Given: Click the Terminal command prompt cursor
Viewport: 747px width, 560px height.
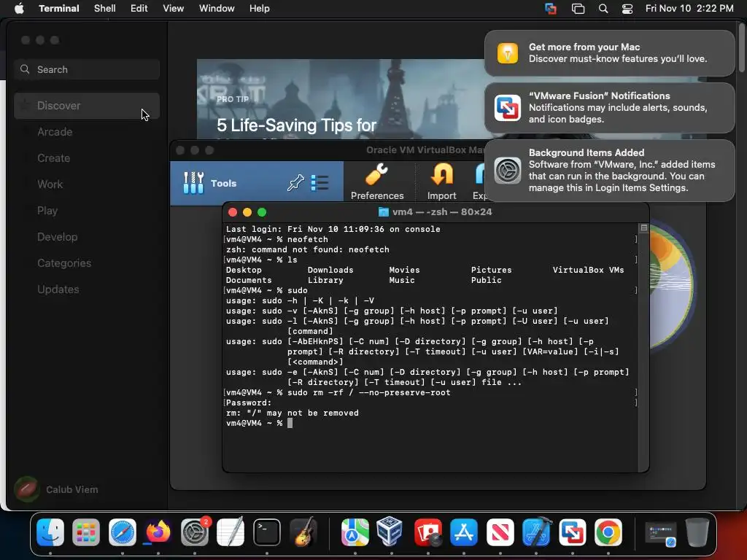Looking at the screenshot, I should (x=290, y=423).
